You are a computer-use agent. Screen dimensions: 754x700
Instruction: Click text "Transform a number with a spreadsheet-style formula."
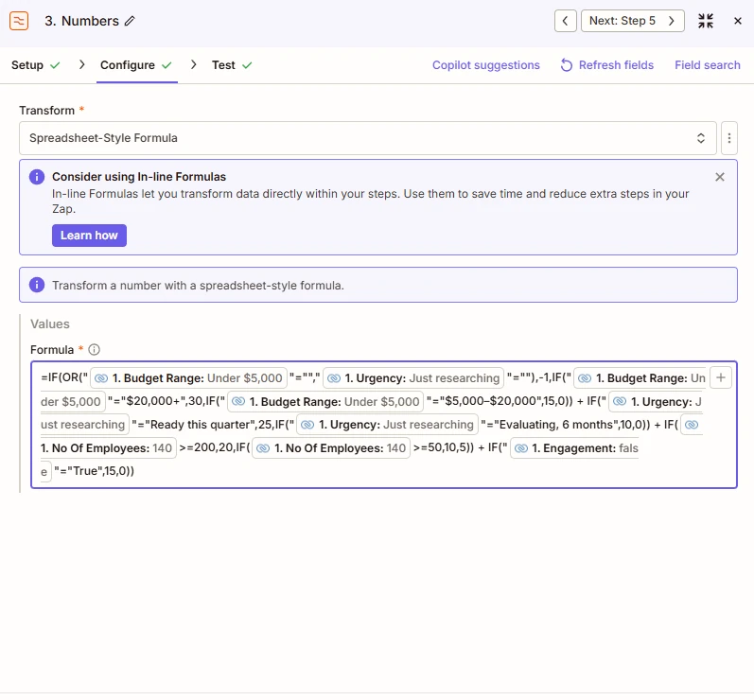pyautogui.click(x=198, y=285)
